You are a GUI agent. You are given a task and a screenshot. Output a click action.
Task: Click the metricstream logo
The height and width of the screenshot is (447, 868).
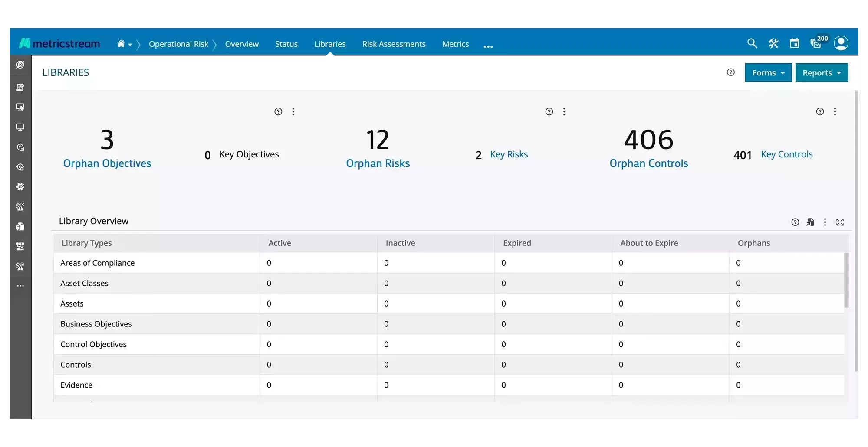(x=59, y=43)
